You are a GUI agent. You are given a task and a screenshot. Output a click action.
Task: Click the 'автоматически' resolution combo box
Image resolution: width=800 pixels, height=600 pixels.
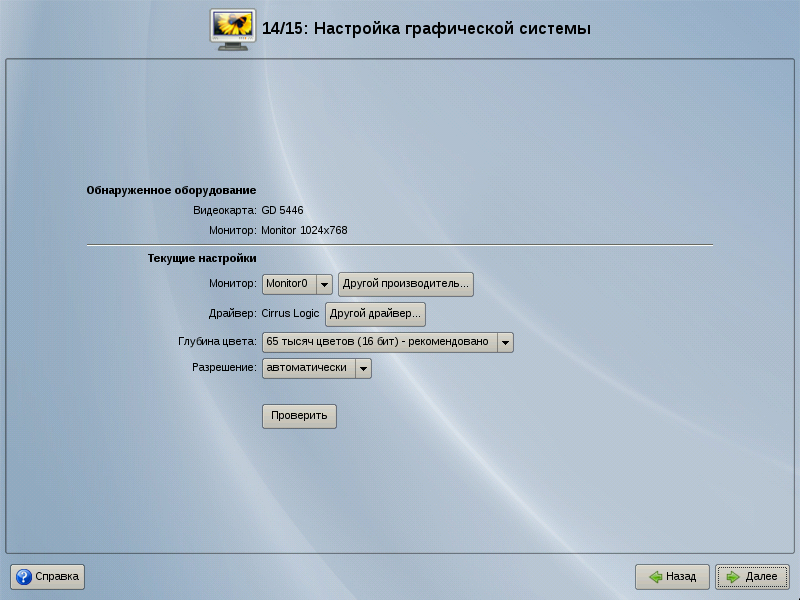coord(307,369)
